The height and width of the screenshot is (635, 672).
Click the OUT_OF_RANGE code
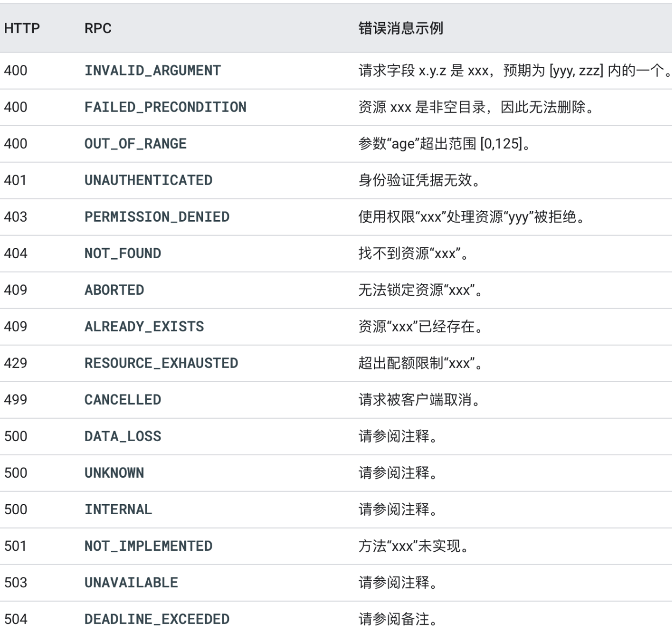point(135,143)
